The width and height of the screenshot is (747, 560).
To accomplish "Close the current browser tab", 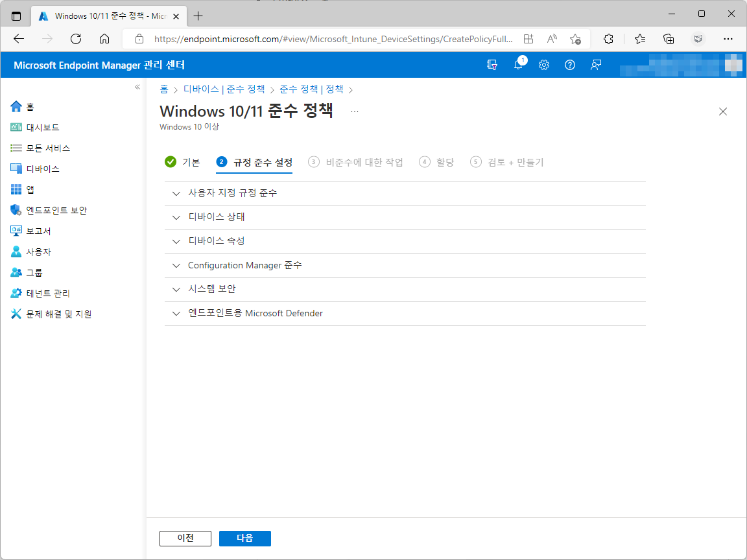I will [176, 16].
